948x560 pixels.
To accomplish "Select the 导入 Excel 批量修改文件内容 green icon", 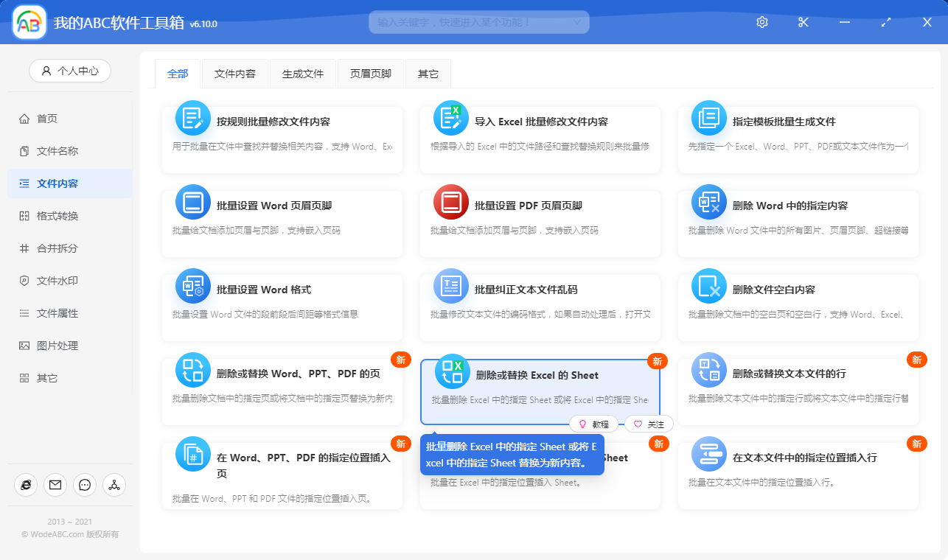I will (450, 116).
